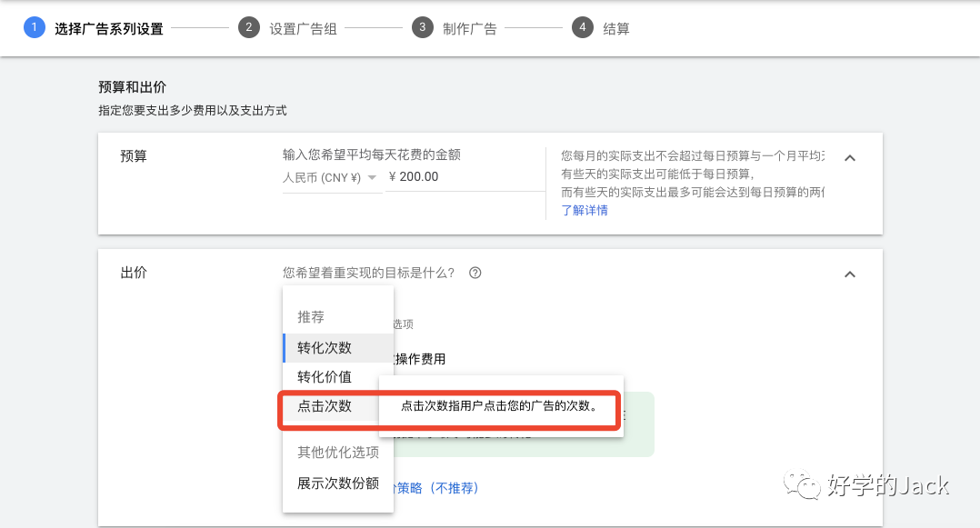This screenshot has width=980, height=528.
Task: Click the chevron on the 预算 card
Action: point(850,156)
